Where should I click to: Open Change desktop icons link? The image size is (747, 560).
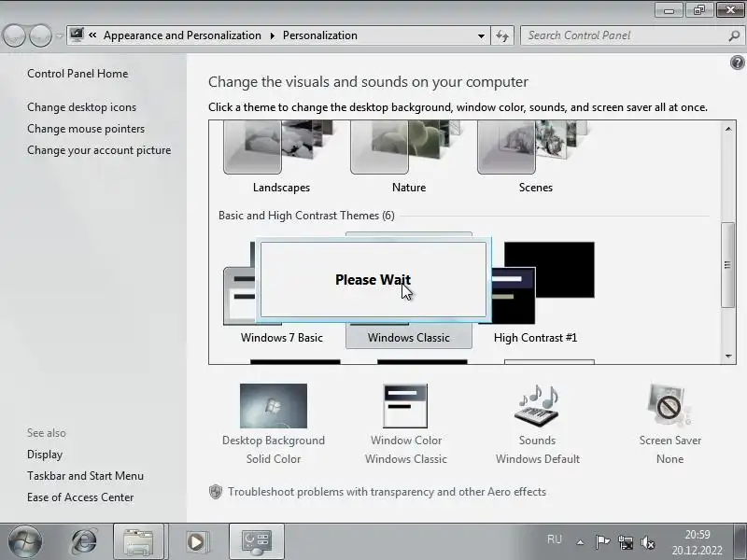[x=81, y=107]
